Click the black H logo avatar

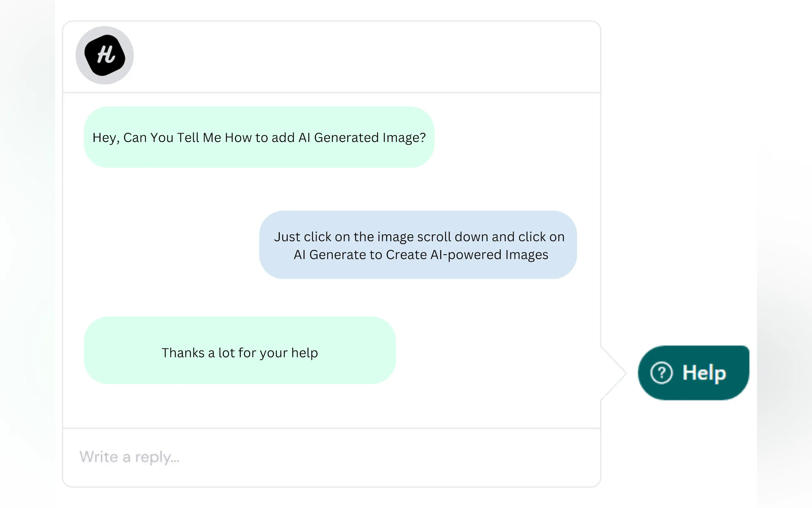tap(105, 55)
